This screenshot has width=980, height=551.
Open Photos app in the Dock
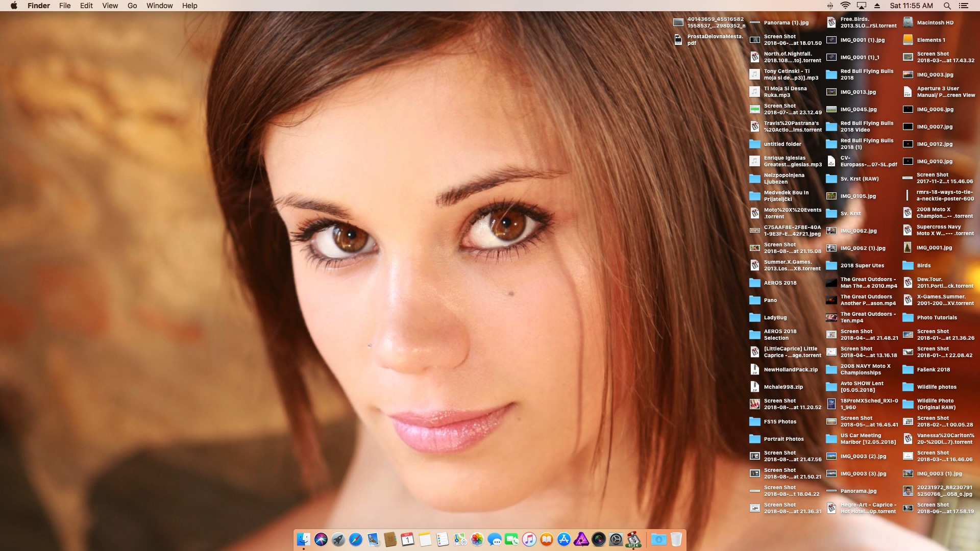(x=477, y=539)
